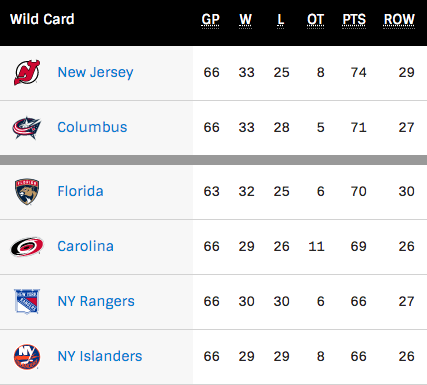
Task: Select New Jersey's 74 points cell
Action: tap(358, 72)
